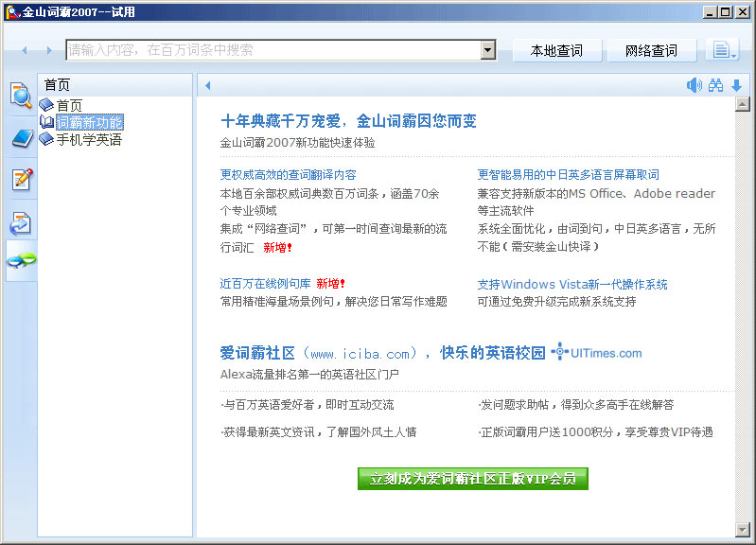Click the text 发问题求助帖，得到众多高手在线解答
This screenshot has width=756, height=545.
point(576,405)
